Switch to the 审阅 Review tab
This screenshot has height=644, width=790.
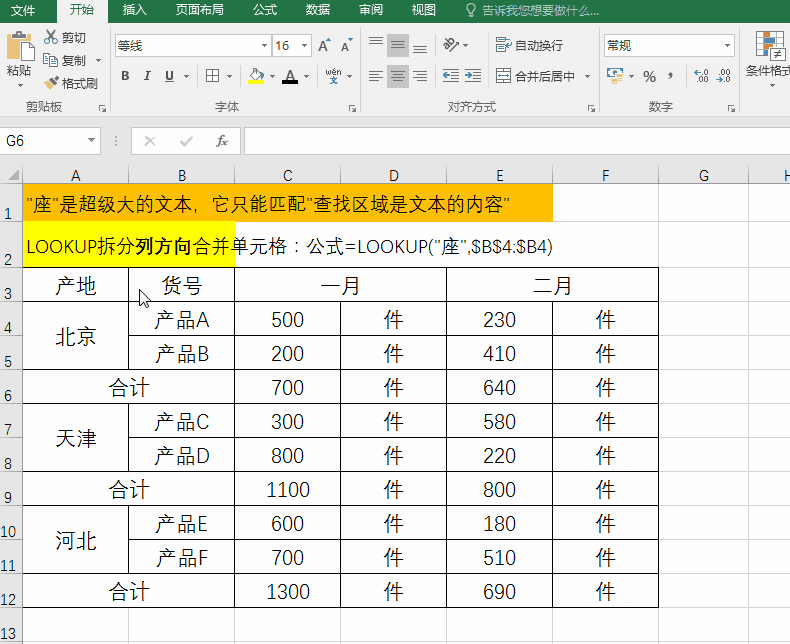(371, 10)
